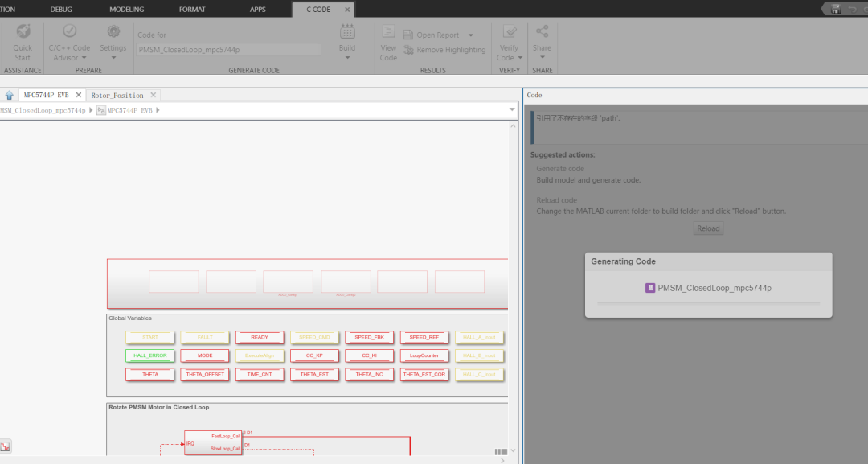Select the SPEED_REF global variable block
The width and height of the screenshot is (868, 464).
click(x=424, y=337)
